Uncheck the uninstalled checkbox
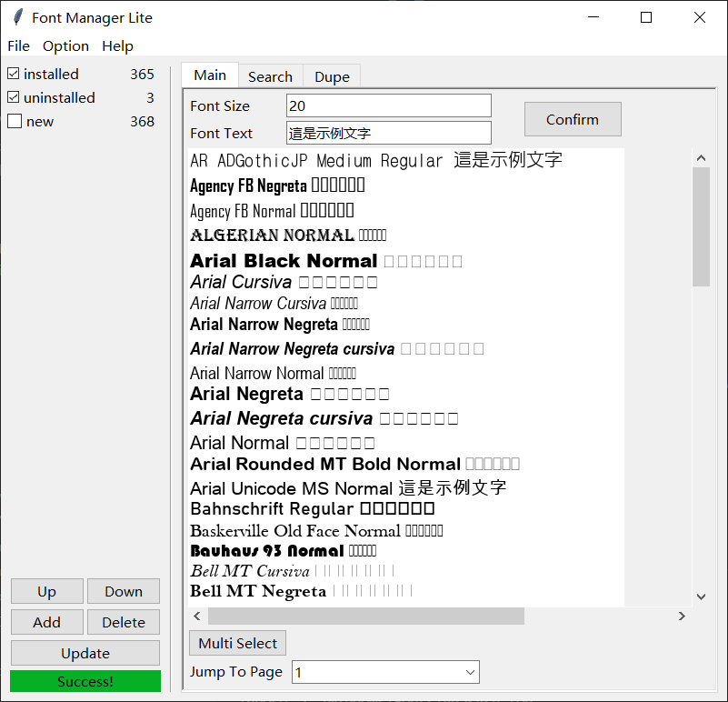This screenshot has width=728, height=702. click(14, 97)
